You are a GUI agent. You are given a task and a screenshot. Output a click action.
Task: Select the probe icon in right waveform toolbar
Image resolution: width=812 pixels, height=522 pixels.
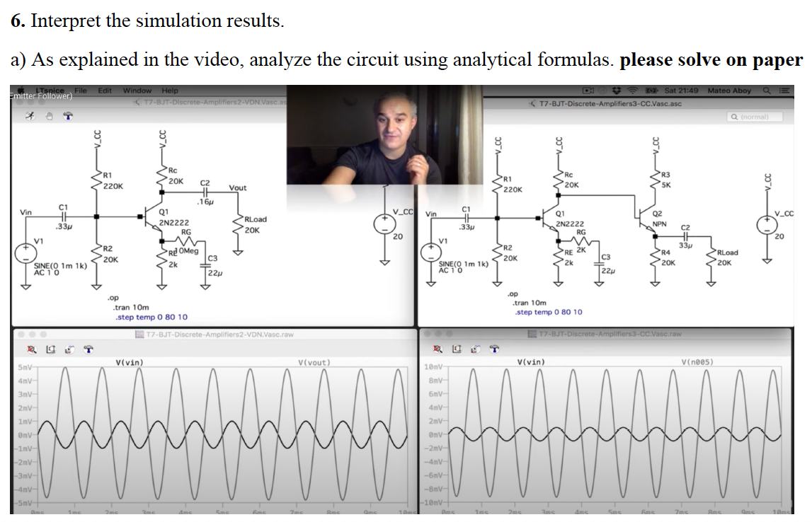pos(493,349)
